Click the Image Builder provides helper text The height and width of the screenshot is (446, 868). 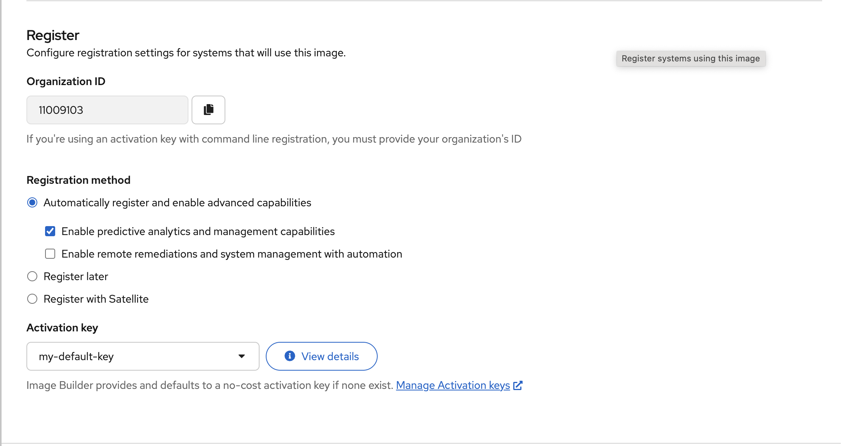tap(210, 385)
